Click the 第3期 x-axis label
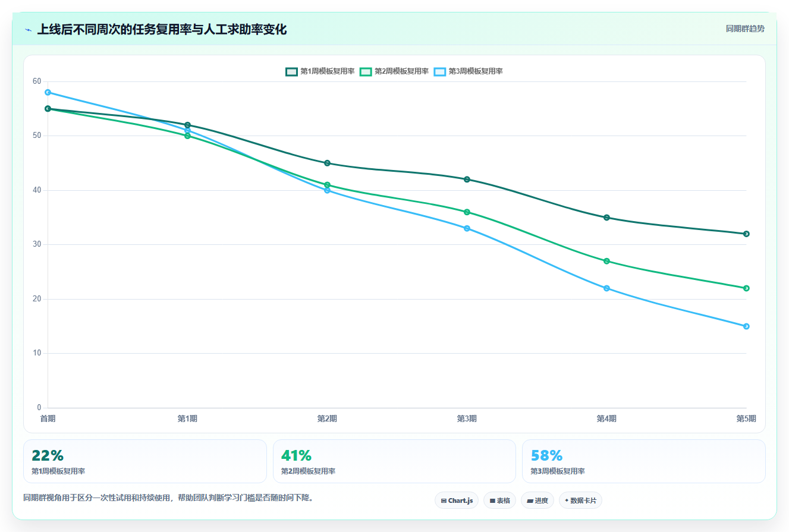 click(x=467, y=418)
